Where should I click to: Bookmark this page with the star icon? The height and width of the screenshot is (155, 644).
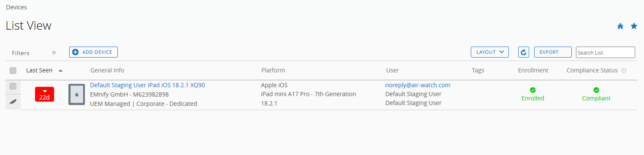point(634,26)
